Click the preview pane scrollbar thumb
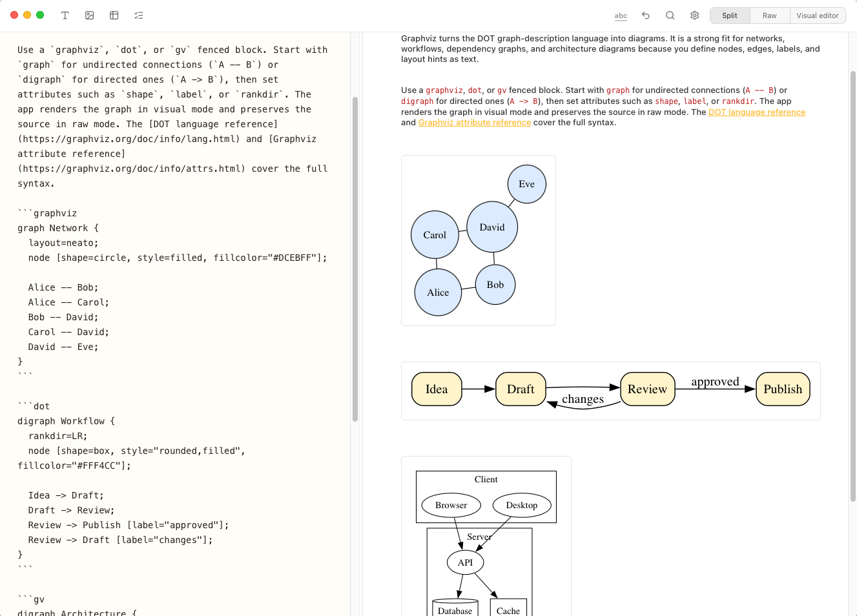Image resolution: width=857 pixels, height=616 pixels. 852,286
